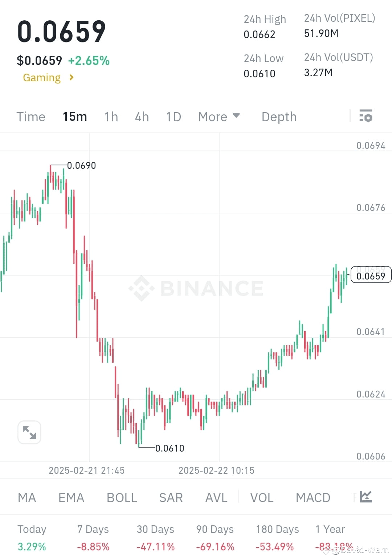Open the Gaming tag link
The image size is (392, 558).
[42, 77]
